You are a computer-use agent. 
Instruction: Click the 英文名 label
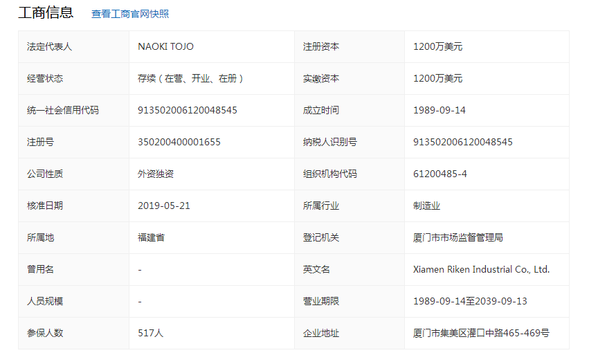[x=316, y=269]
